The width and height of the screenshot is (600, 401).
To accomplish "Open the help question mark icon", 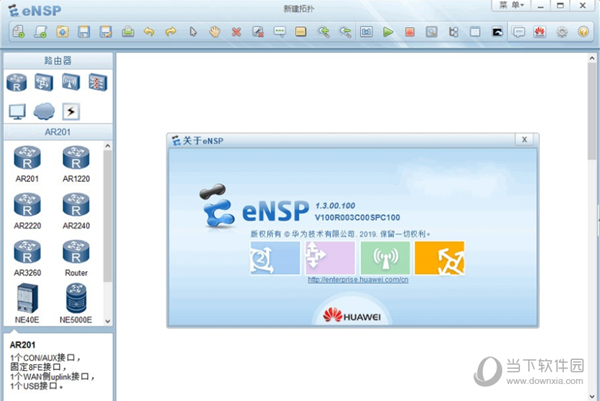I will coord(584,31).
